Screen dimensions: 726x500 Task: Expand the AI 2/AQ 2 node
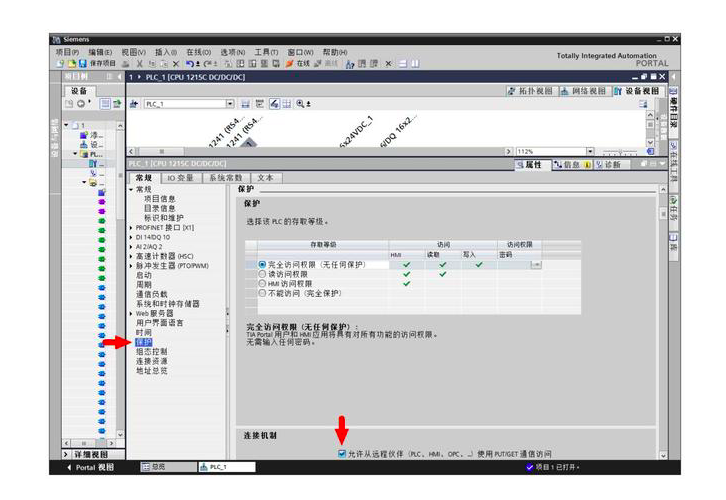point(131,247)
